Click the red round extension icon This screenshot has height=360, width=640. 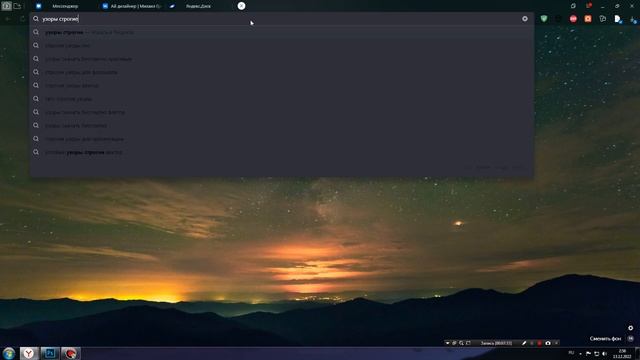pos(573,19)
